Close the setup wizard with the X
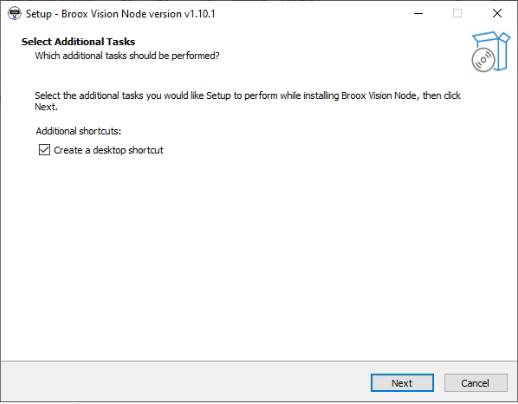Viewport: 518px width, 404px height. [x=497, y=14]
